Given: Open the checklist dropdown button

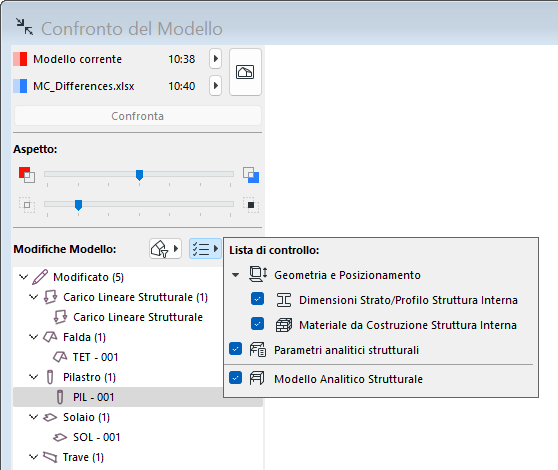Looking at the screenshot, I should [205, 249].
